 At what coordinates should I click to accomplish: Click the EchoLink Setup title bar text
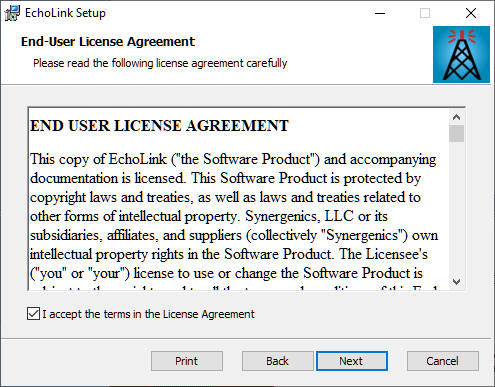[x=65, y=13]
